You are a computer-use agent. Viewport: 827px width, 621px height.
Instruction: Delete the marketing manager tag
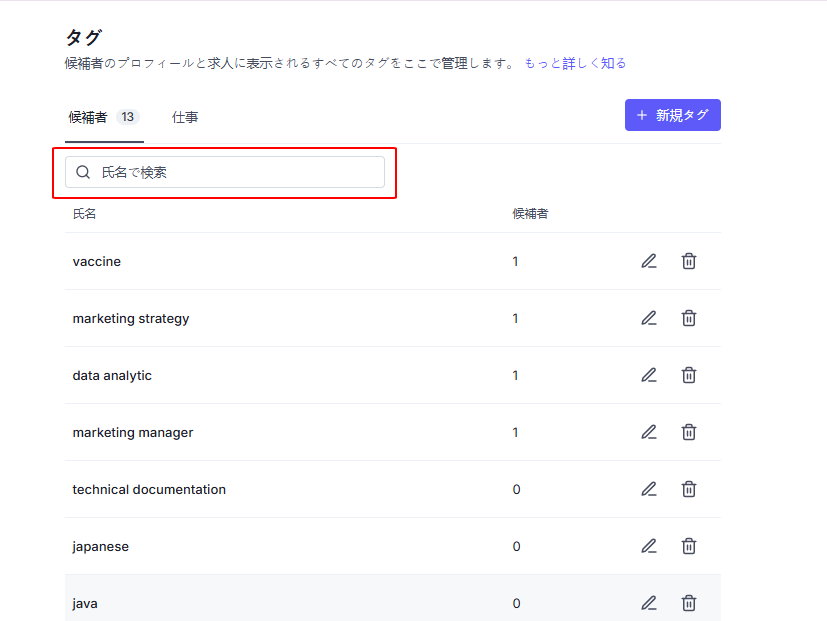click(x=688, y=432)
